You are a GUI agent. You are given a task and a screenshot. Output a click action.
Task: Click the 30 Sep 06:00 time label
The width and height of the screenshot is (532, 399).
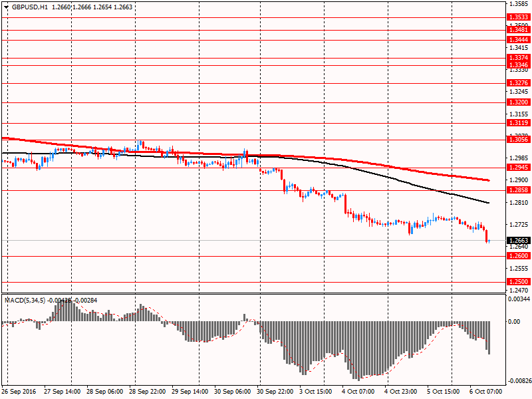tap(233, 392)
